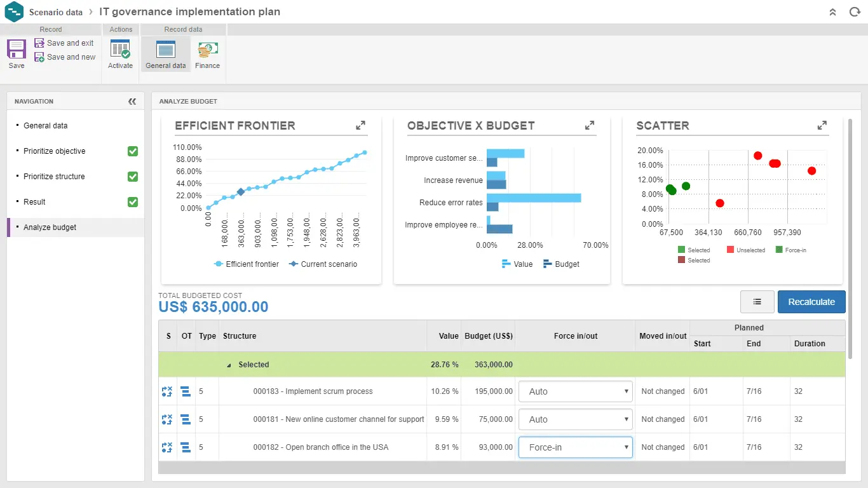Maximize the Scatter chart
This screenshot has height=488, width=868.
tap(822, 126)
